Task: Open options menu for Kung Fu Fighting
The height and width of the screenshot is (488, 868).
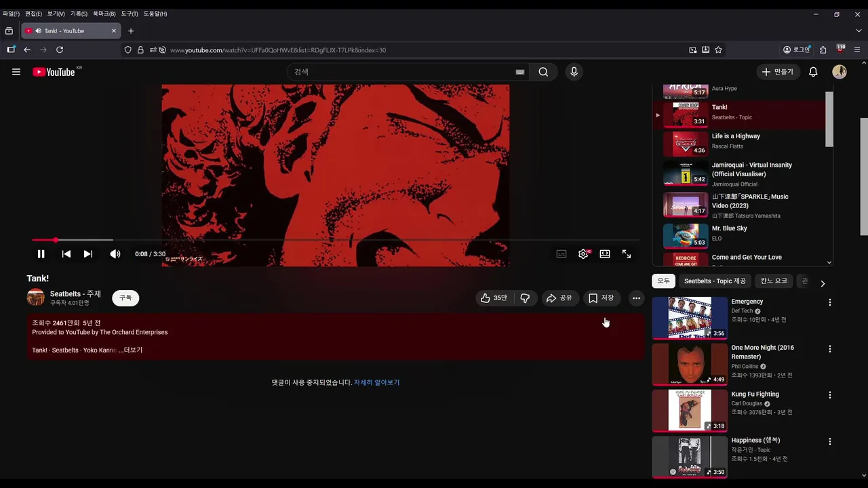Action: [x=829, y=395]
